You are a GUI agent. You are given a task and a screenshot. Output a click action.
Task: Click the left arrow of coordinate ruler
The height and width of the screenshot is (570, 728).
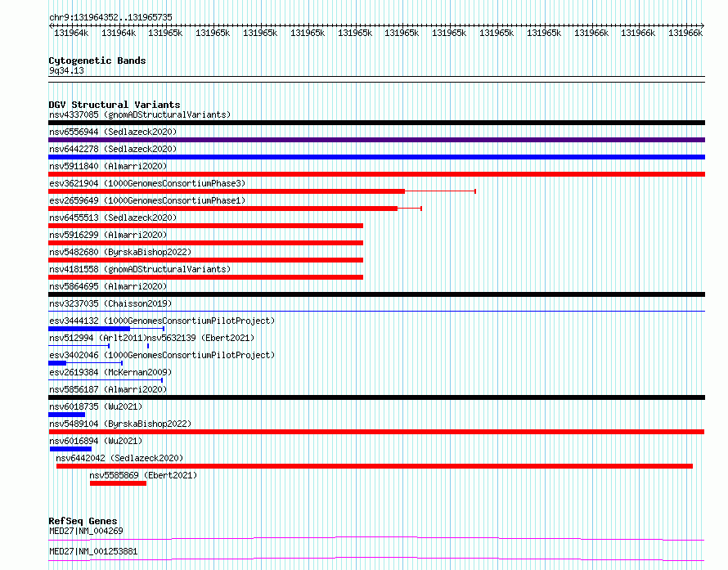coord(51,25)
